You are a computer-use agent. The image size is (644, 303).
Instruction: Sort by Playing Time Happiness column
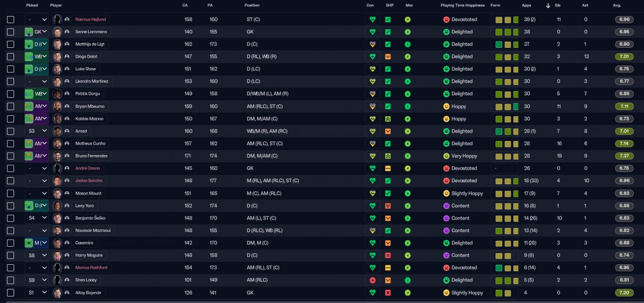[x=462, y=5]
